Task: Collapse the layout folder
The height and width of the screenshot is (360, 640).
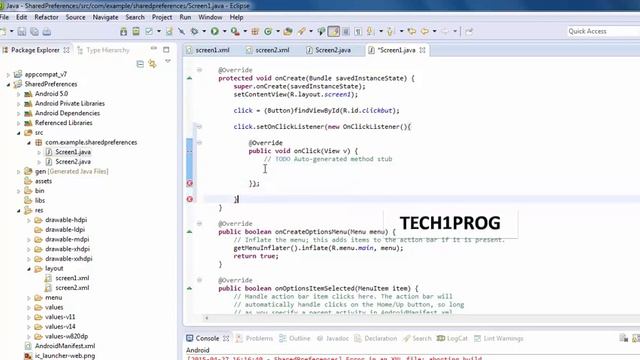Action: point(29,269)
